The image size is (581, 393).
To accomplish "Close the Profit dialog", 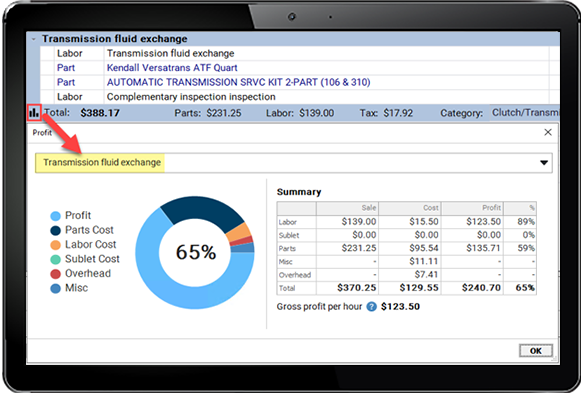I will click(x=548, y=132).
